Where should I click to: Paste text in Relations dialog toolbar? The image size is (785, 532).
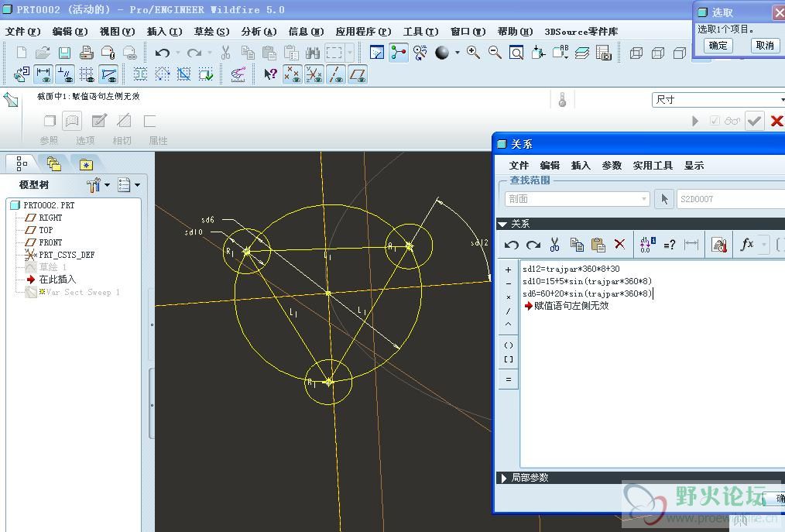point(598,245)
